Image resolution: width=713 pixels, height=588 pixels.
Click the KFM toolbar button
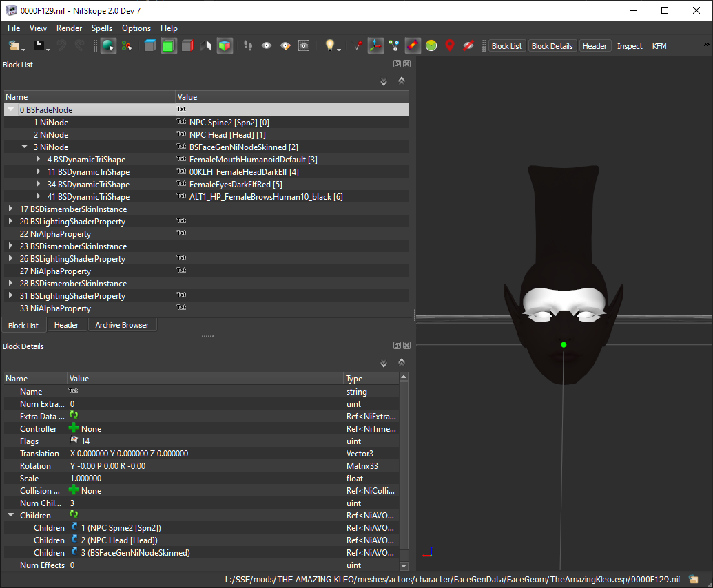tap(659, 46)
